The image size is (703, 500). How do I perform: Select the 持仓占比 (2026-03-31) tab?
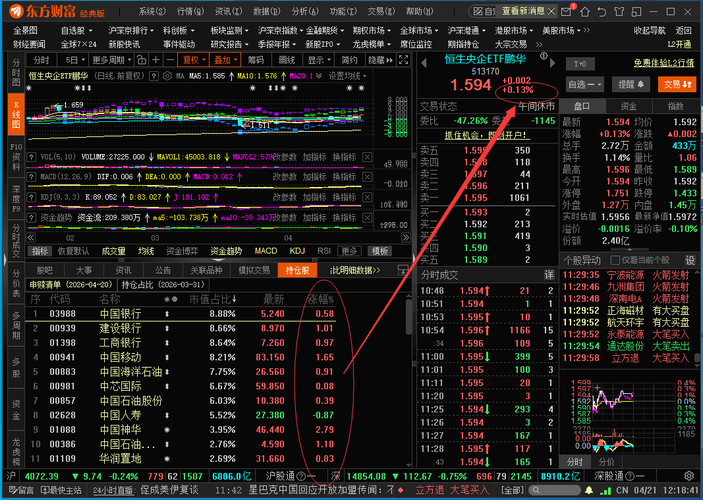[163, 284]
